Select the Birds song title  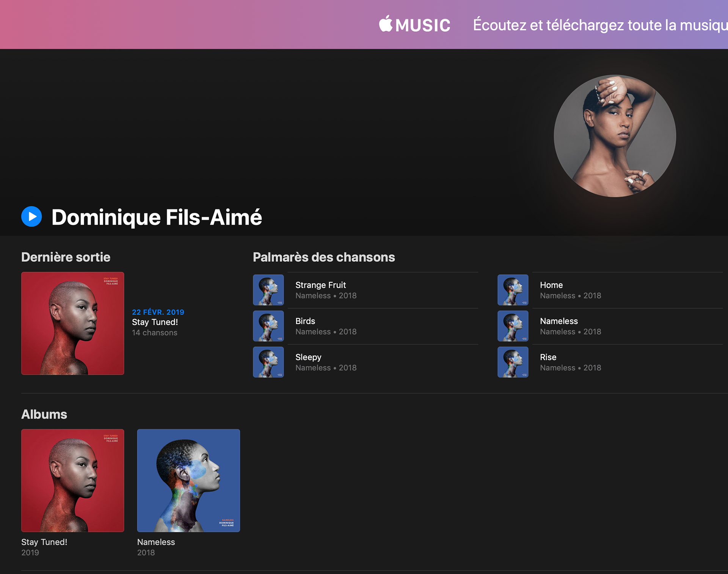[x=305, y=321]
